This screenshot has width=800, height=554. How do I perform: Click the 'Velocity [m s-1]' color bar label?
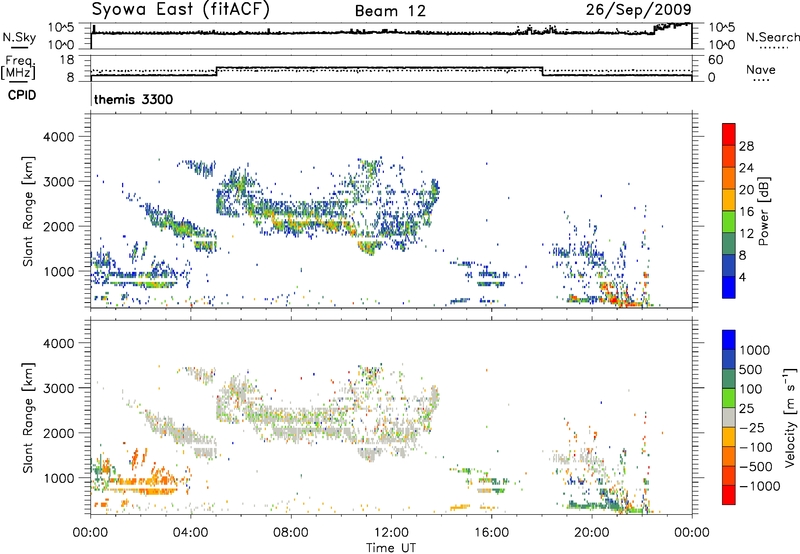[x=790, y=417]
